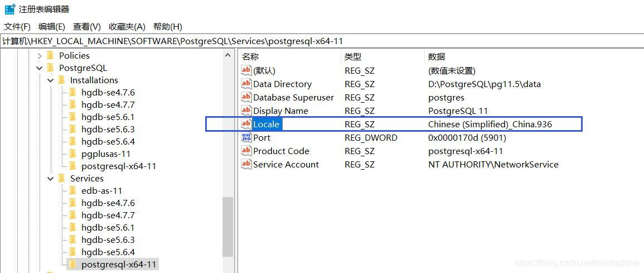Select the Display Name entry name
The width and height of the screenshot is (644, 273).
[280, 111]
